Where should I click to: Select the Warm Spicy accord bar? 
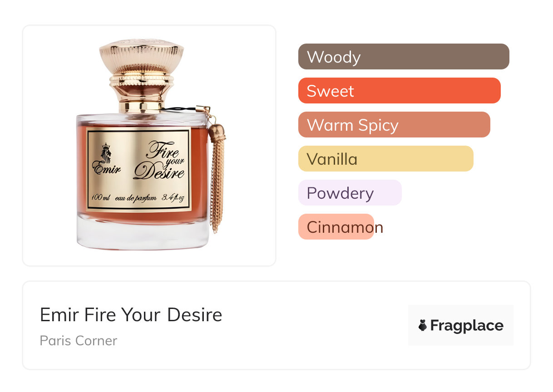point(394,125)
